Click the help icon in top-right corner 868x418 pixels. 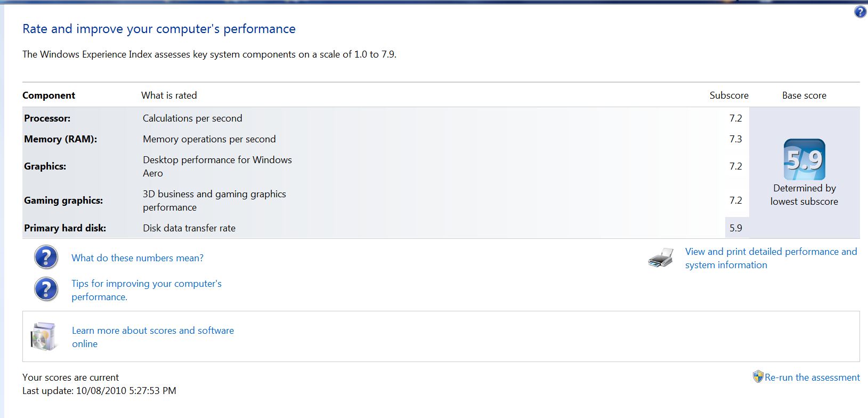[860, 12]
